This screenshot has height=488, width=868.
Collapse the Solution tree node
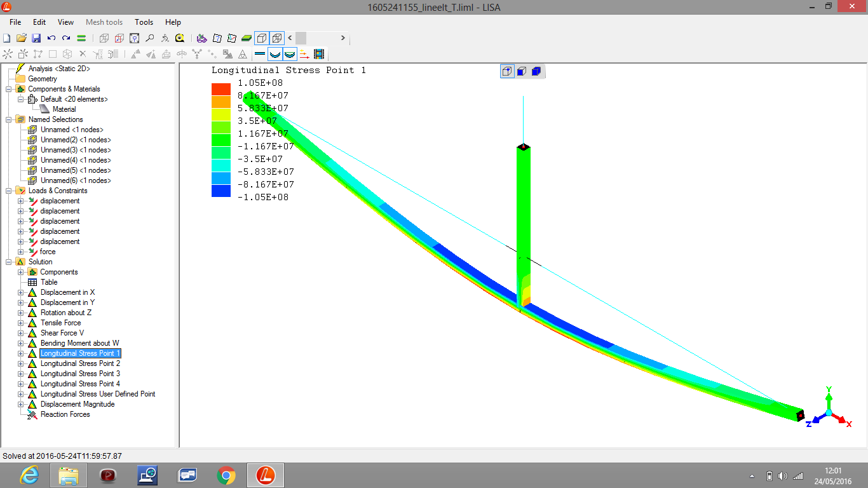(x=8, y=262)
